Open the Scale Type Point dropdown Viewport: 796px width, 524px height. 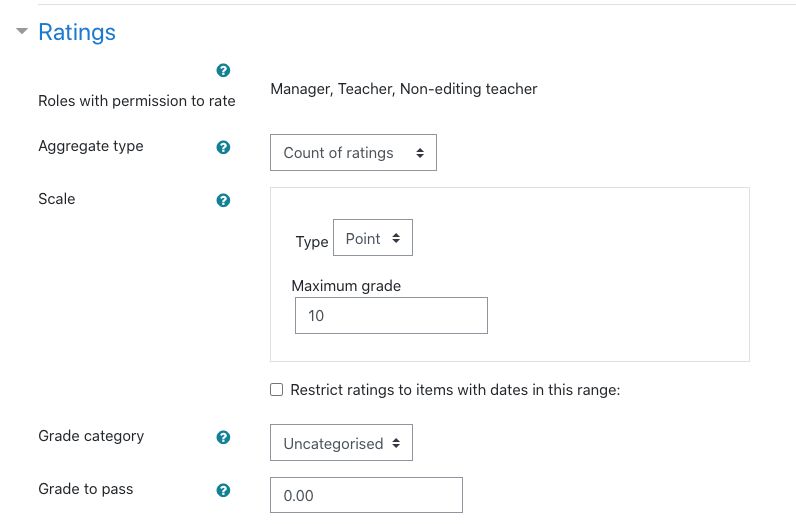point(373,238)
